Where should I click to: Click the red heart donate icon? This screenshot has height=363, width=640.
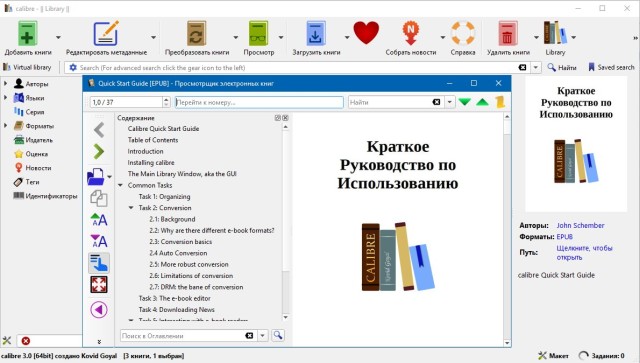(x=366, y=33)
